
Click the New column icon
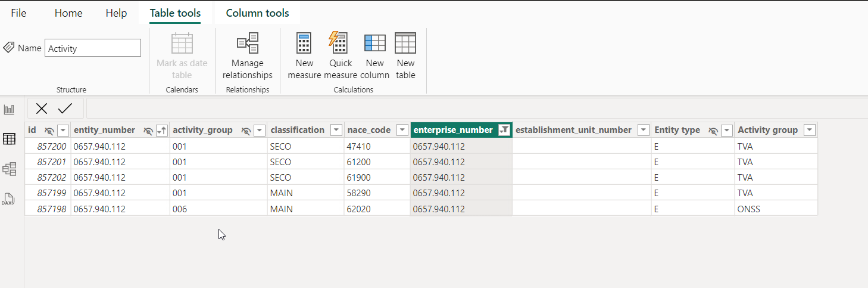[375, 44]
